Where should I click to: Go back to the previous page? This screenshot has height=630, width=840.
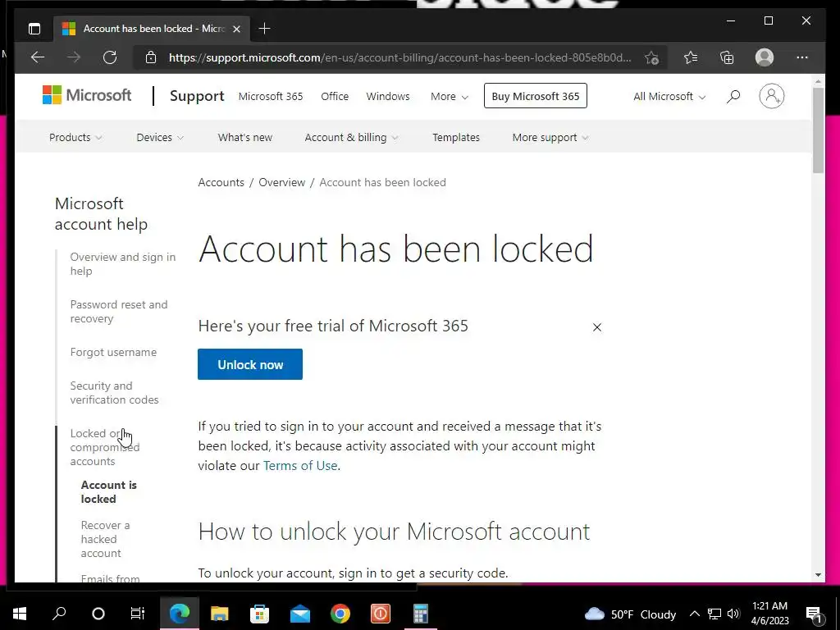click(x=38, y=57)
